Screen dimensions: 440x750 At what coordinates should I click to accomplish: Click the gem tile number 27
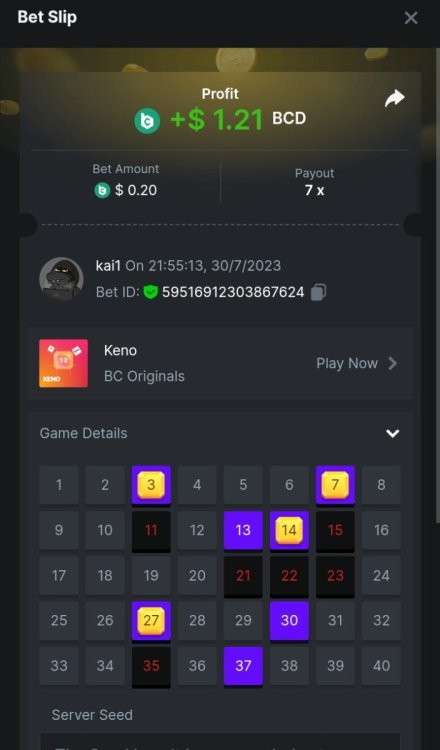click(151, 621)
